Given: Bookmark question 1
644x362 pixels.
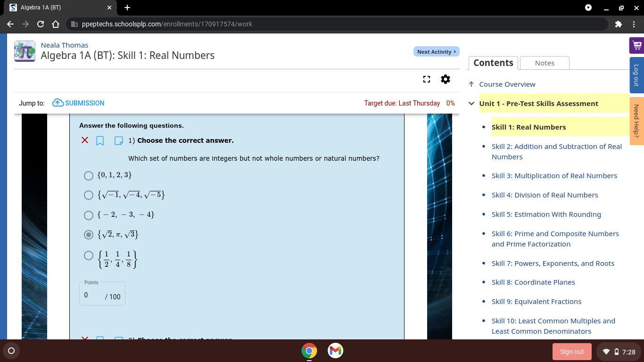Looking at the screenshot, I should coord(100,140).
